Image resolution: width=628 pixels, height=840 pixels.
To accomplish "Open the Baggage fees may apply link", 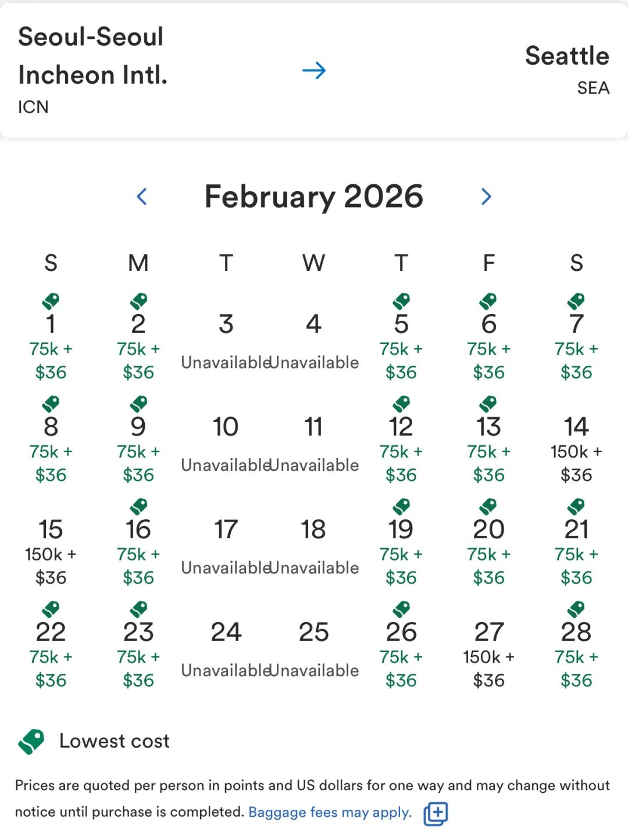I will point(330,812).
